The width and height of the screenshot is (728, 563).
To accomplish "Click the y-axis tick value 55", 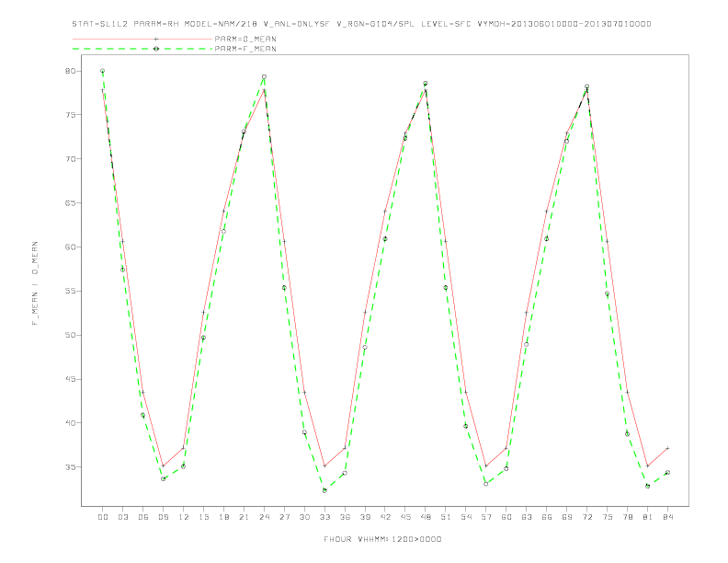I will 70,292.
